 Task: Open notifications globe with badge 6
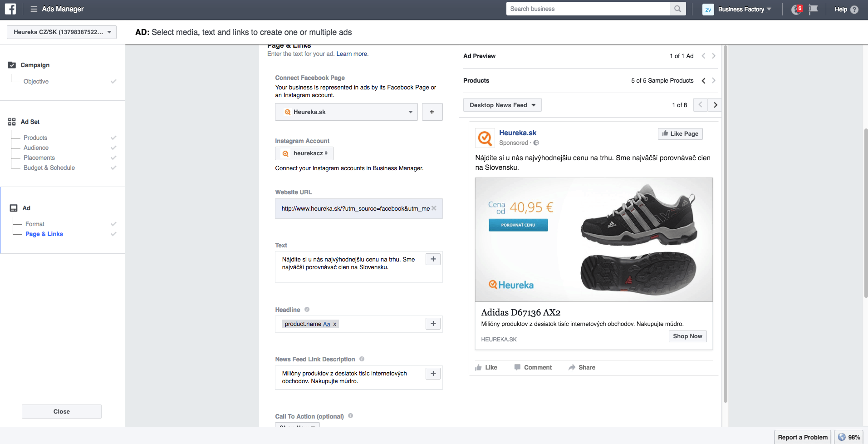(797, 9)
